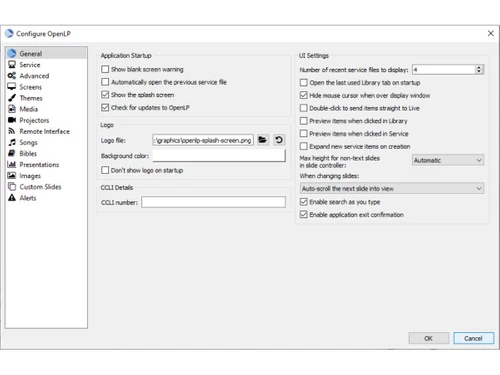
Task: Click the Themes brush icon
Action: [12, 98]
